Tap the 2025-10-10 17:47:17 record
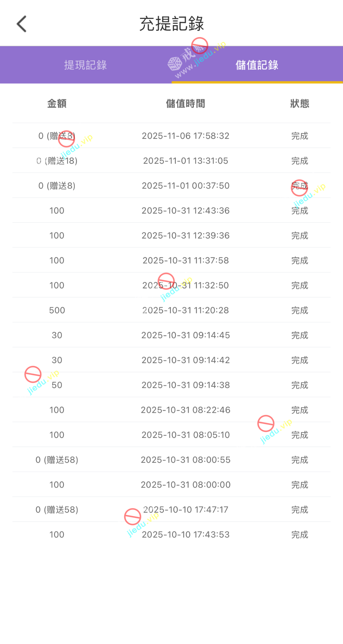 (x=185, y=510)
